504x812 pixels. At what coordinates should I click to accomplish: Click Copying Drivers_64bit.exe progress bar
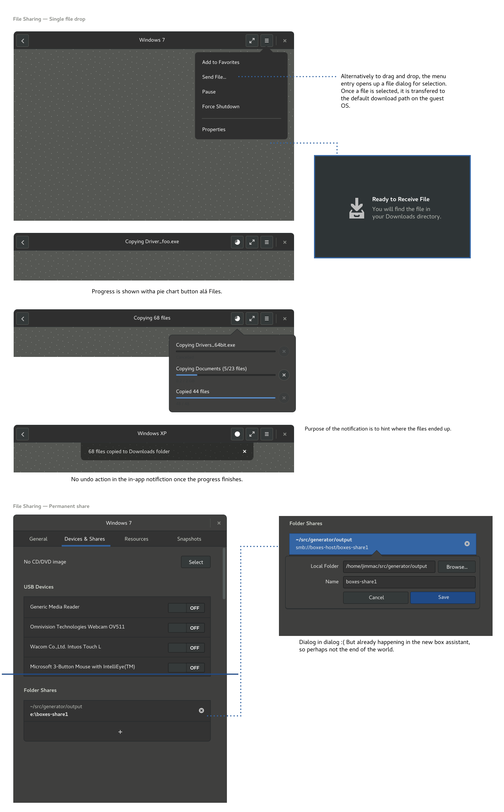pos(226,351)
